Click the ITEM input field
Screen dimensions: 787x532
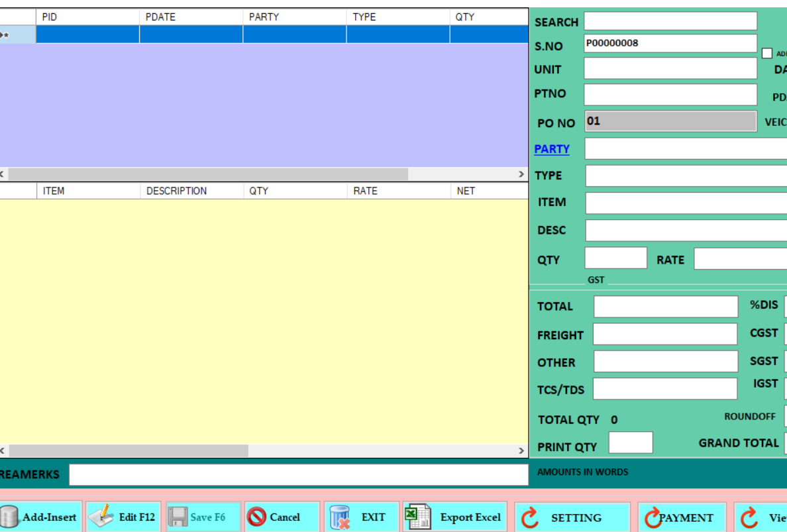[x=686, y=203]
